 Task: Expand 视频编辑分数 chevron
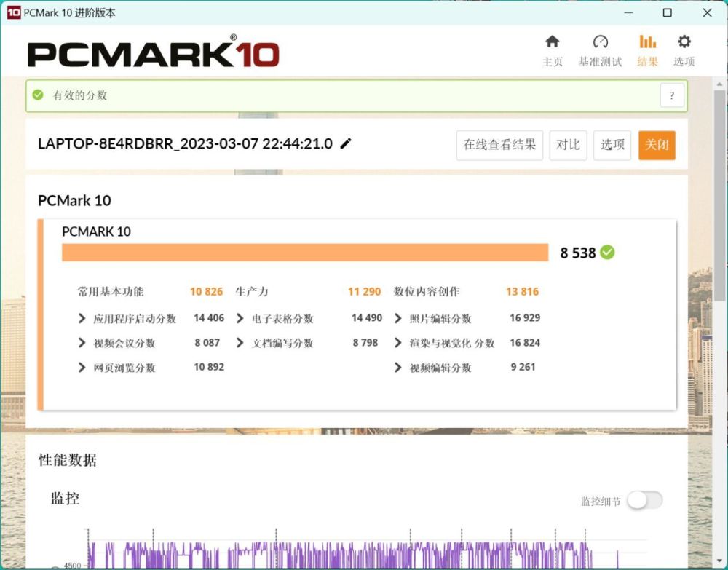pos(398,367)
